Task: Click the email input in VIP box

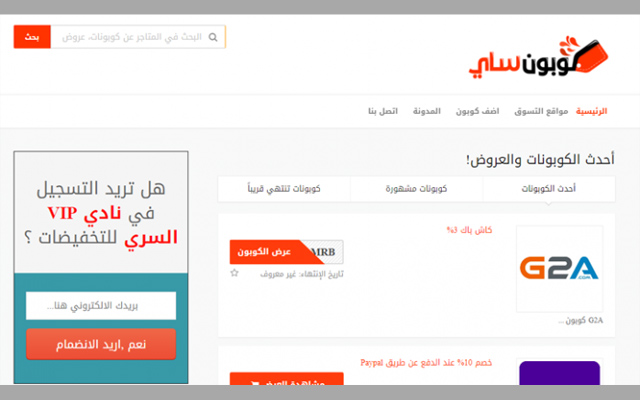Action: [x=101, y=305]
